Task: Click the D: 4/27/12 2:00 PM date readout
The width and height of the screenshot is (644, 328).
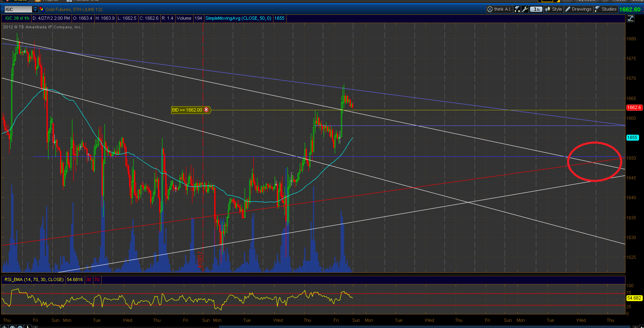Action: point(51,18)
